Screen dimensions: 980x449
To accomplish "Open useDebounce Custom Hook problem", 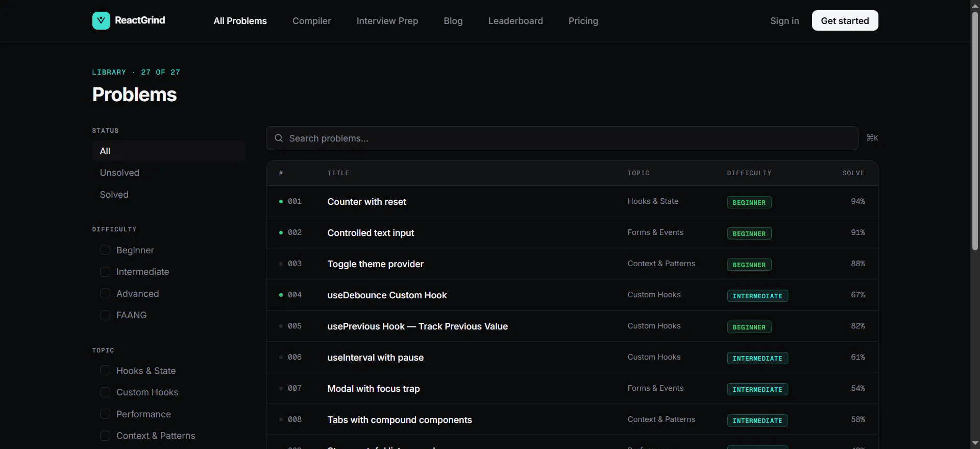I will pyautogui.click(x=387, y=295).
